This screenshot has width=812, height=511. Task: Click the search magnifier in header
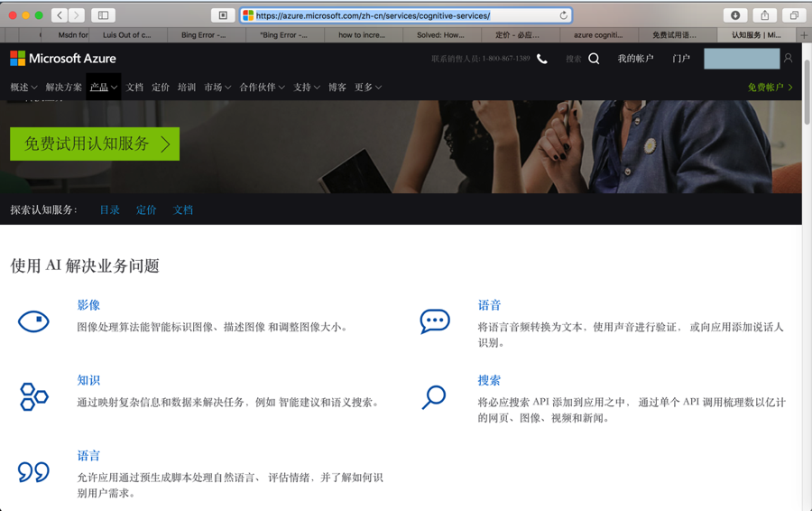coord(594,59)
